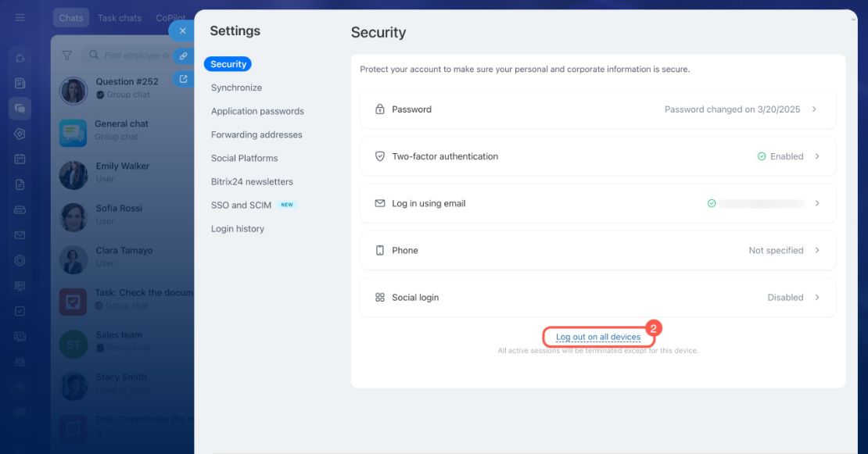The image size is (868, 454).
Task: Open the Tasks checkmark icon in the sidebar
Action: pyautogui.click(x=20, y=311)
